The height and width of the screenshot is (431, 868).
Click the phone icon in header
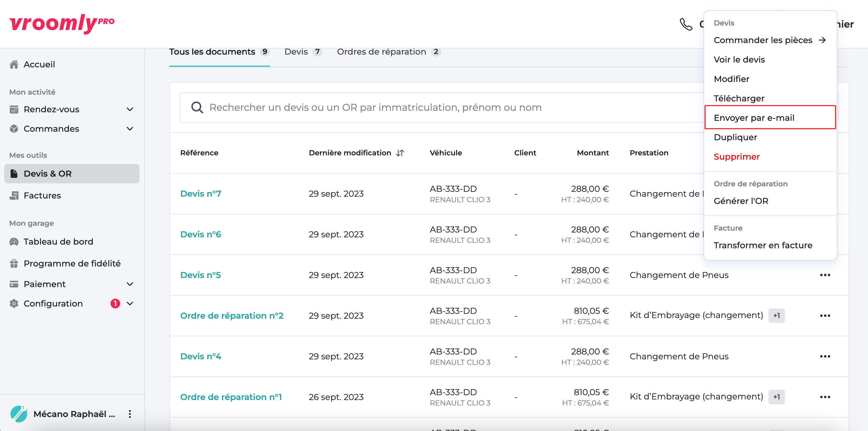686,24
